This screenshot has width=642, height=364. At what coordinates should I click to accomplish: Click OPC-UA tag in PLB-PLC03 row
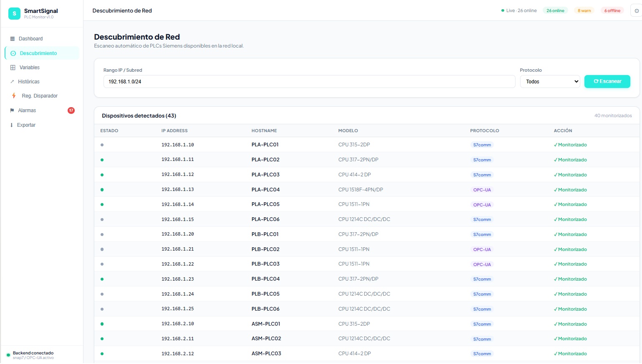(x=482, y=264)
